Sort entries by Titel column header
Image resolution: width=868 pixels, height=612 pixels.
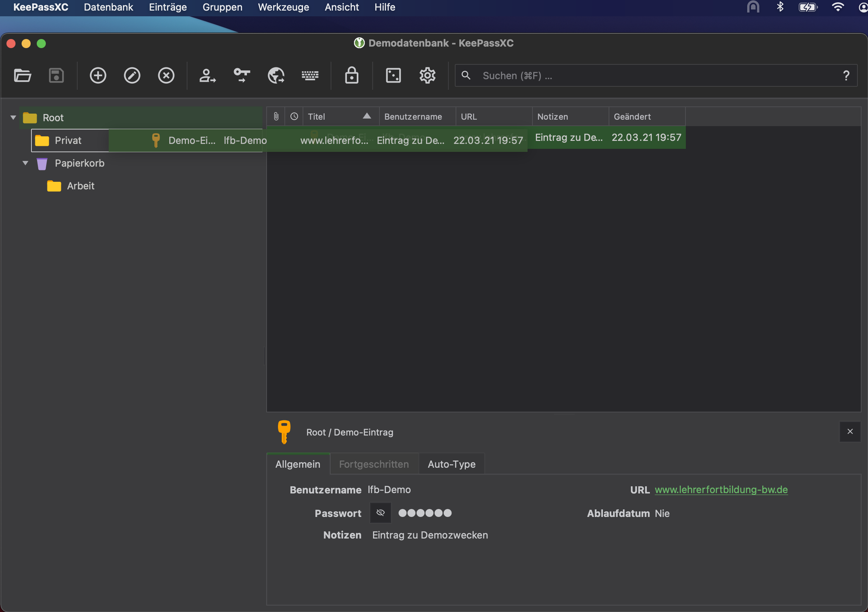(x=333, y=117)
